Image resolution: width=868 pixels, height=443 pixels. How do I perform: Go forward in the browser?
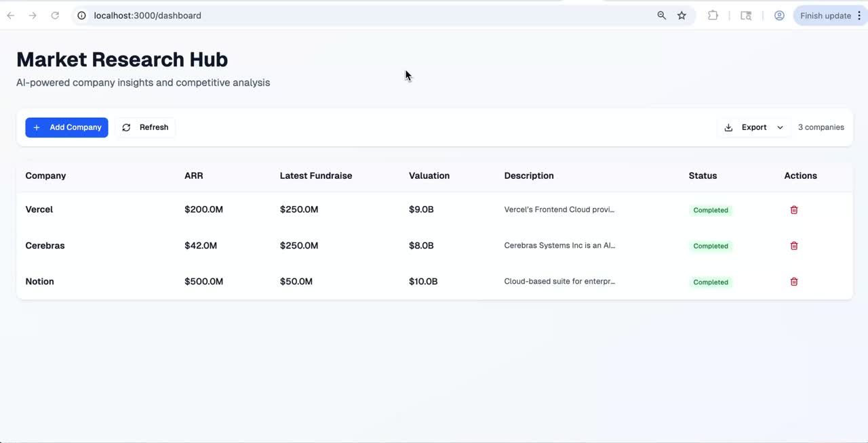click(x=33, y=16)
